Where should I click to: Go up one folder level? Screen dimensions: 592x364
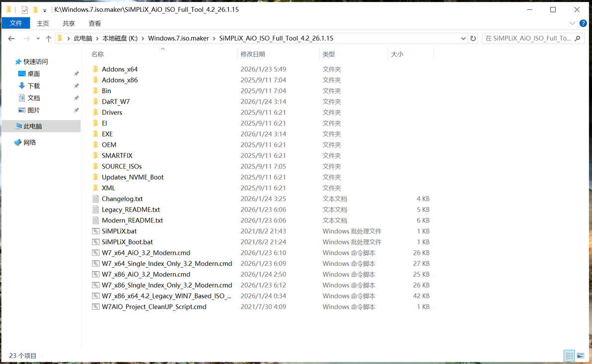click(x=48, y=39)
